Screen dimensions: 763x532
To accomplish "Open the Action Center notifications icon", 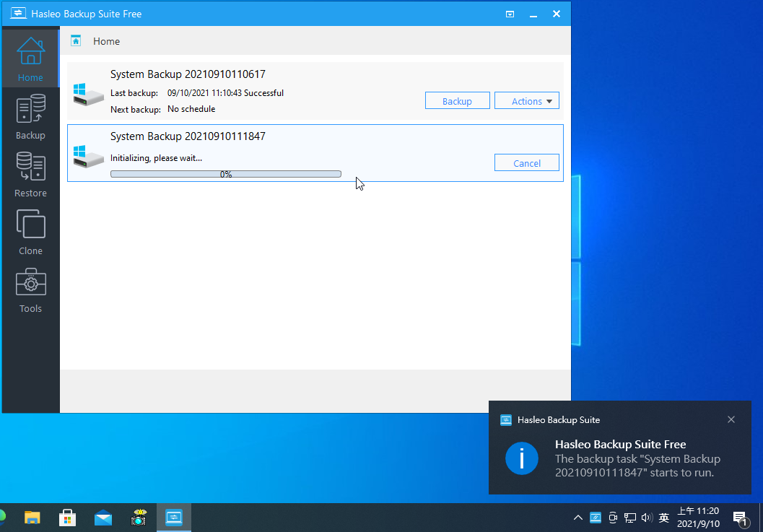I will click(740, 518).
